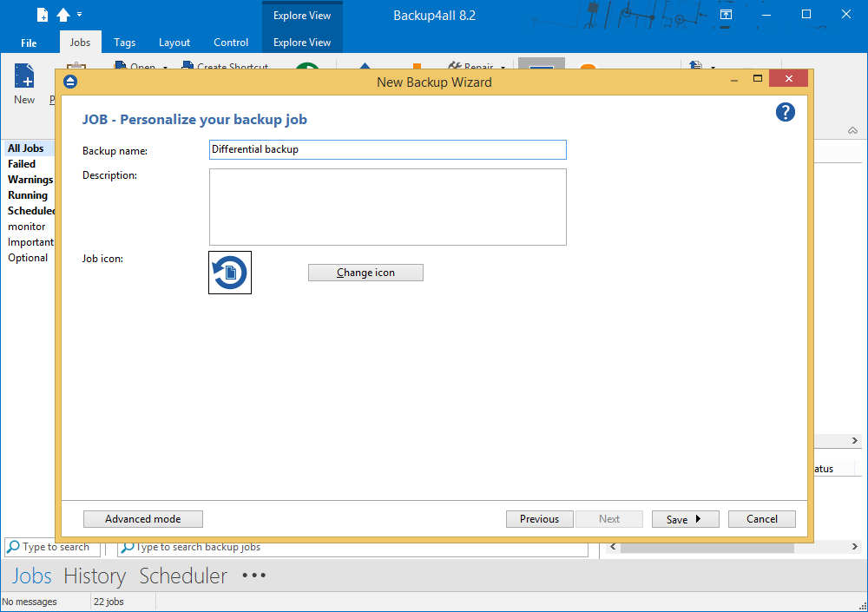
Task: Click the three dots navigation overflow
Action: click(x=254, y=576)
